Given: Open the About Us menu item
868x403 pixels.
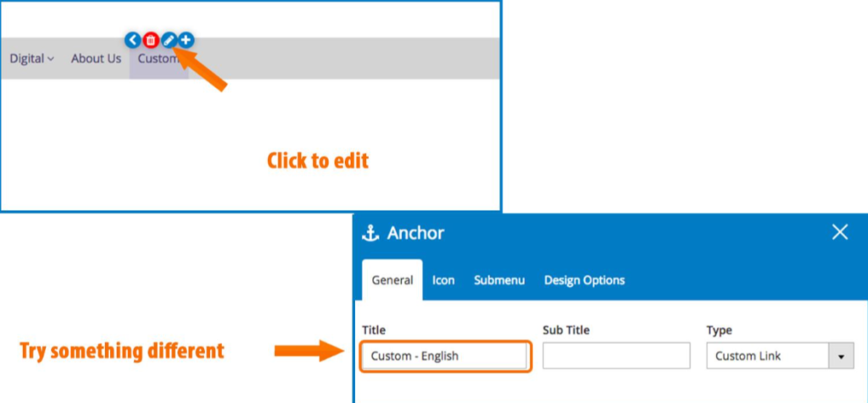Looking at the screenshot, I should [x=96, y=58].
